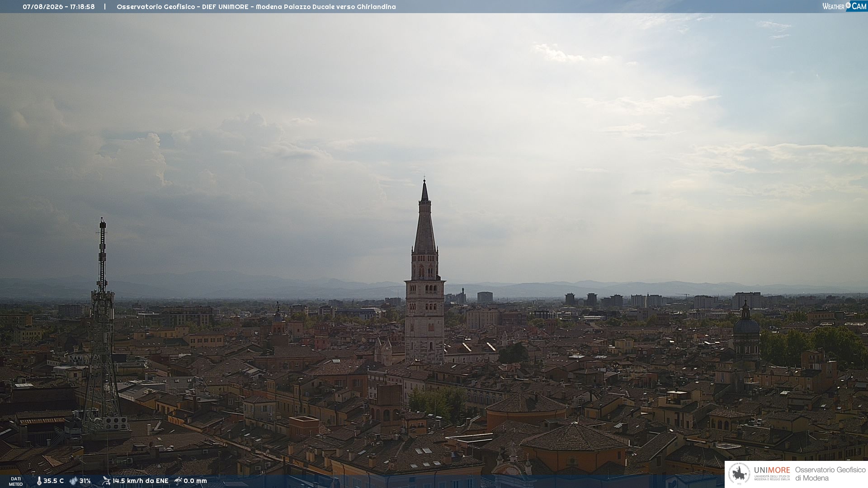Select the DATI METEO label
Image resolution: width=868 pixels, height=488 pixels.
click(16, 482)
